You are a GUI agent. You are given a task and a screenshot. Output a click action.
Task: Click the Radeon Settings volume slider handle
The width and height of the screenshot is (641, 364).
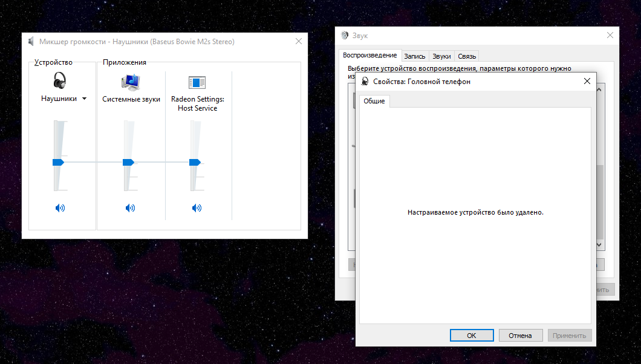[195, 162]
